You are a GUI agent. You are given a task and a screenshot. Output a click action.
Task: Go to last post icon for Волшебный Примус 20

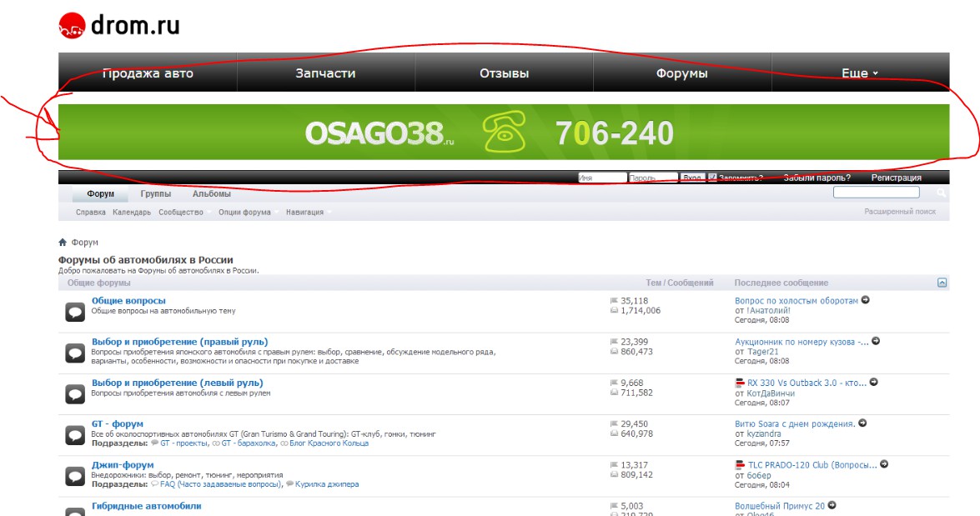point(832,505)
